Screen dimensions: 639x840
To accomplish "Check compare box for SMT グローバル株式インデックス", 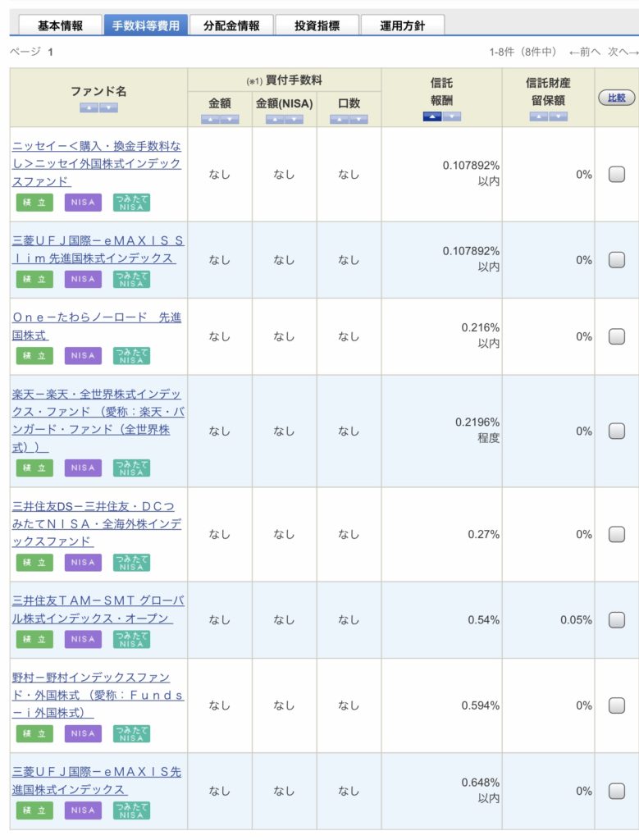I will click(617, 620).
